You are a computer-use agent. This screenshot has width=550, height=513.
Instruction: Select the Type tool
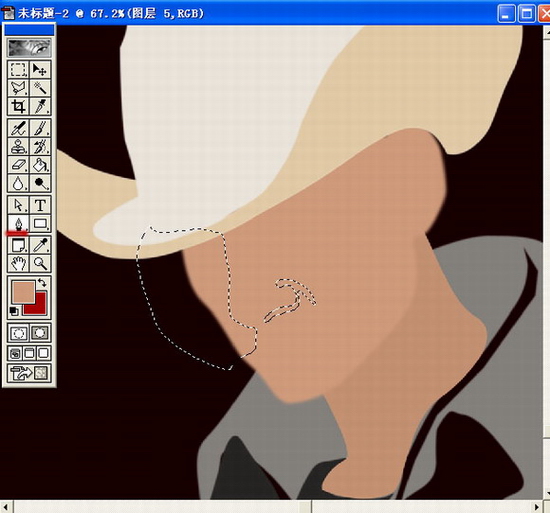[40, 205]
